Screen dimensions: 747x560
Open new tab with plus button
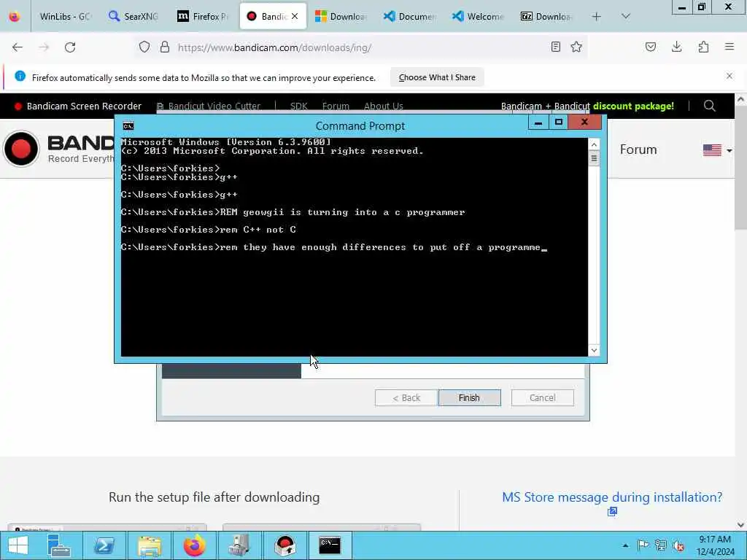(x=596, y=16)
